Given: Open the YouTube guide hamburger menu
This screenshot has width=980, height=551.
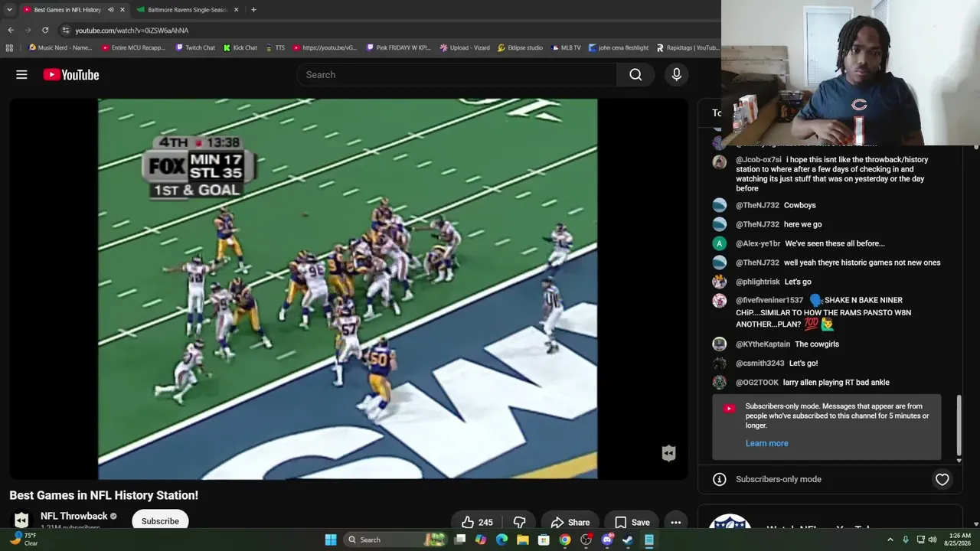Looking at the screenshot, I should pyautogui.click(x=21, y=74).
